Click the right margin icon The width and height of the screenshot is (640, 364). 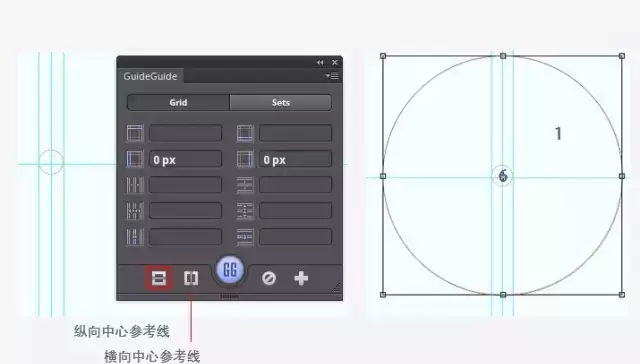[245, 159]
